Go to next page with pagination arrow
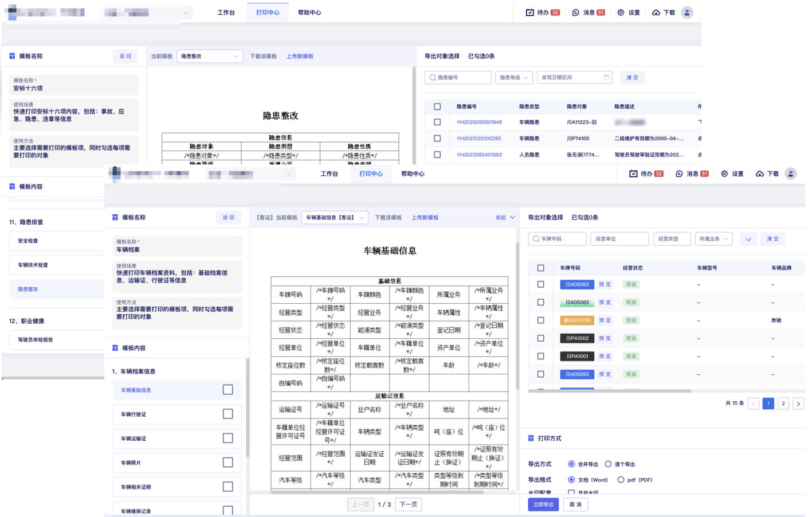 tap(798, 404)
